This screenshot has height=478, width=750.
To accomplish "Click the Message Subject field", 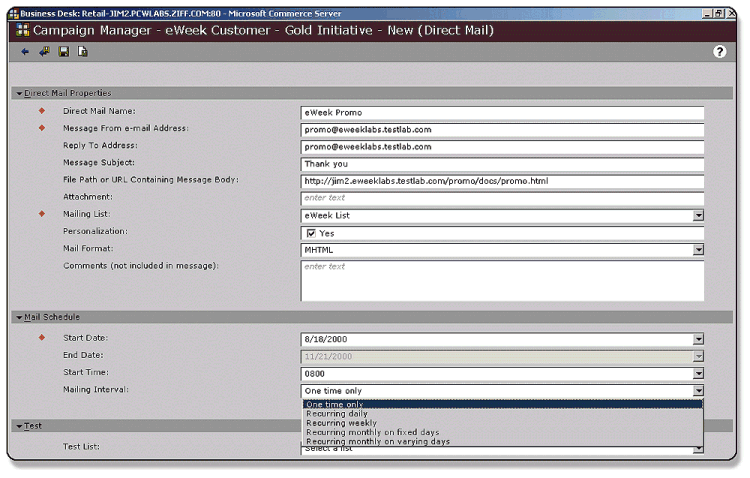I will pyautogui.click(x=502, y=164).
